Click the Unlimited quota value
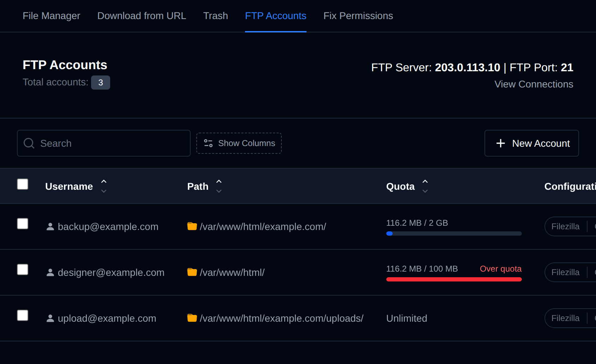Viewport: 596px width, 364px height. point(407,318)
